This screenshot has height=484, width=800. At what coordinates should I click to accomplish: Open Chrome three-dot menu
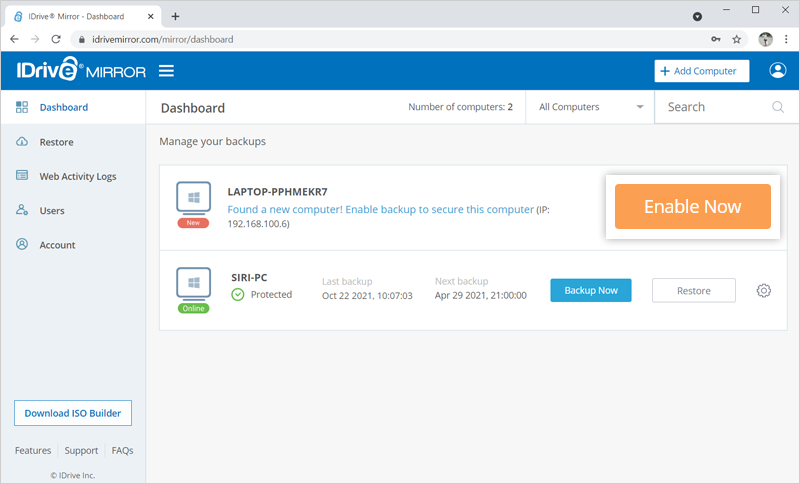pos(786,39)
